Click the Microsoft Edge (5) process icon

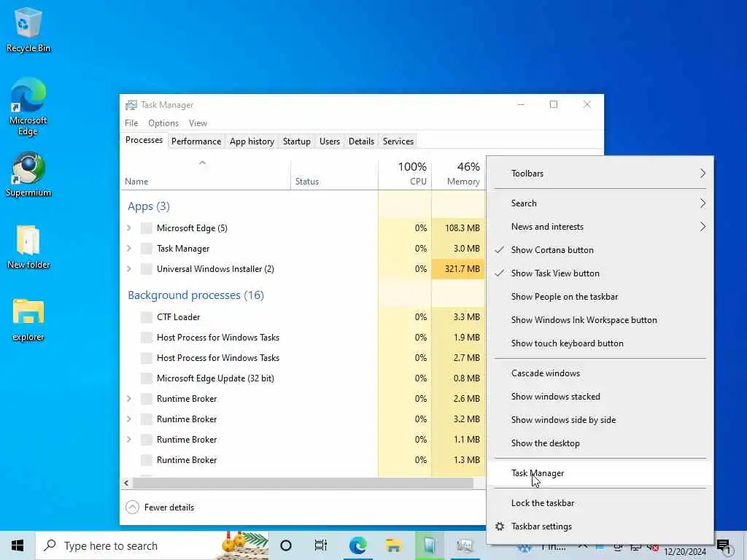(x=146, y=228)
